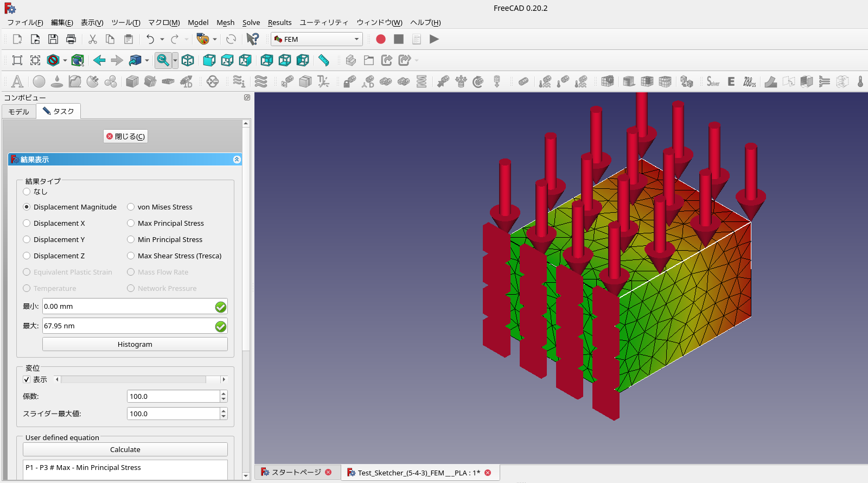Image resolution: width=868 pixels, height=483 pixels.
Task: Open the Mesh menu
Action: (x=226, y=22)
